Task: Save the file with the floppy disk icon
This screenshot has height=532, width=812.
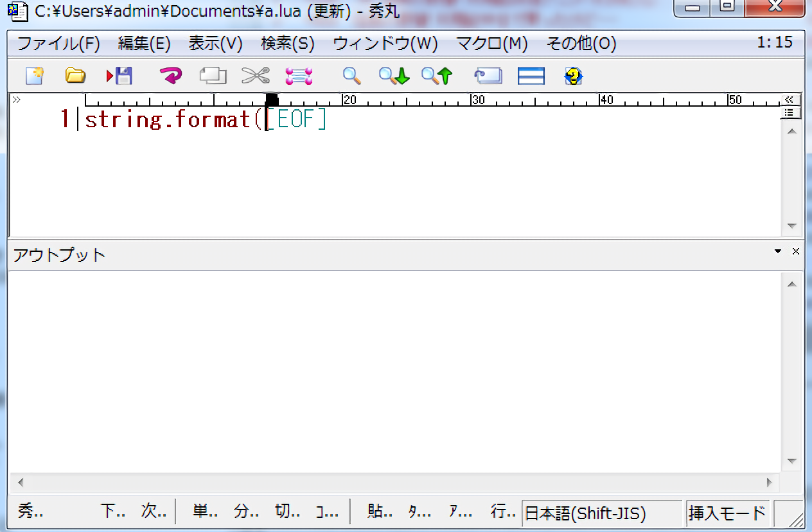Action: pos(119,76)
